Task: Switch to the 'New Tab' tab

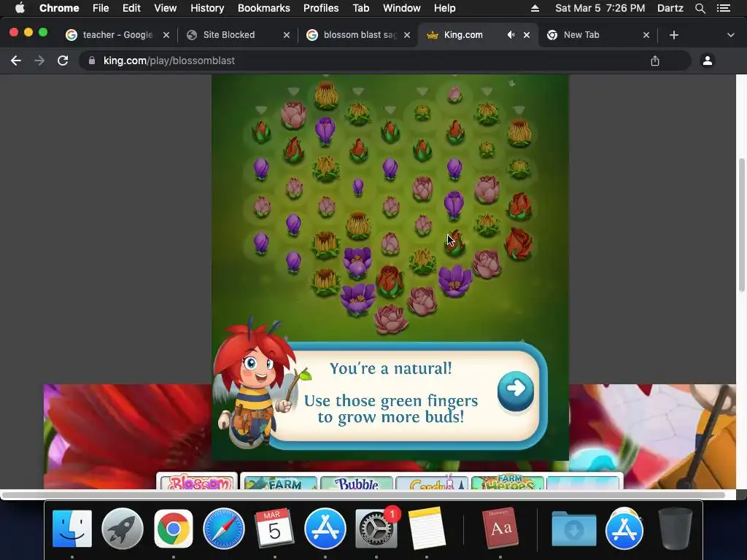Action: [581, 35]
